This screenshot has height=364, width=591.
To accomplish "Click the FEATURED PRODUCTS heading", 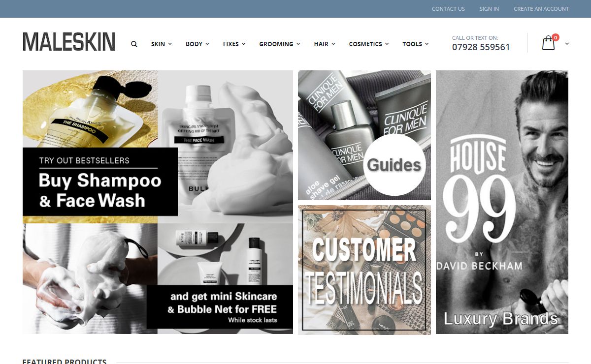I will pos(65,362).
